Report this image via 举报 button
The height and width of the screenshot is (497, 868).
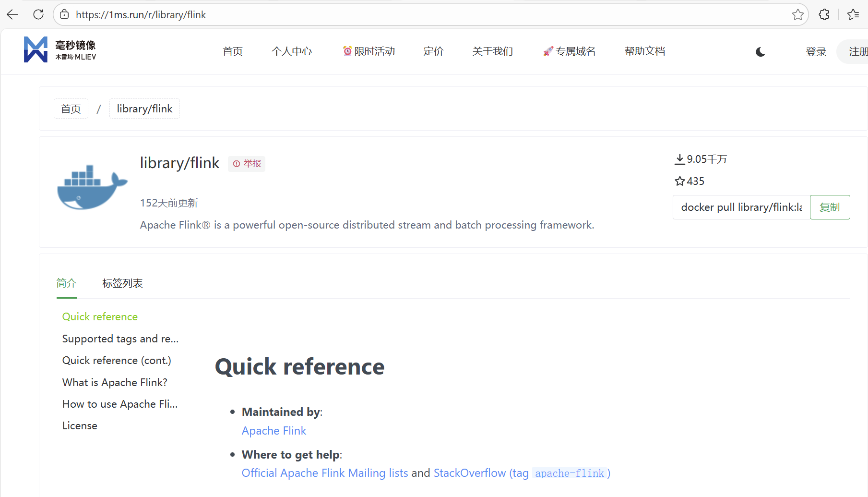coord(247,164)
